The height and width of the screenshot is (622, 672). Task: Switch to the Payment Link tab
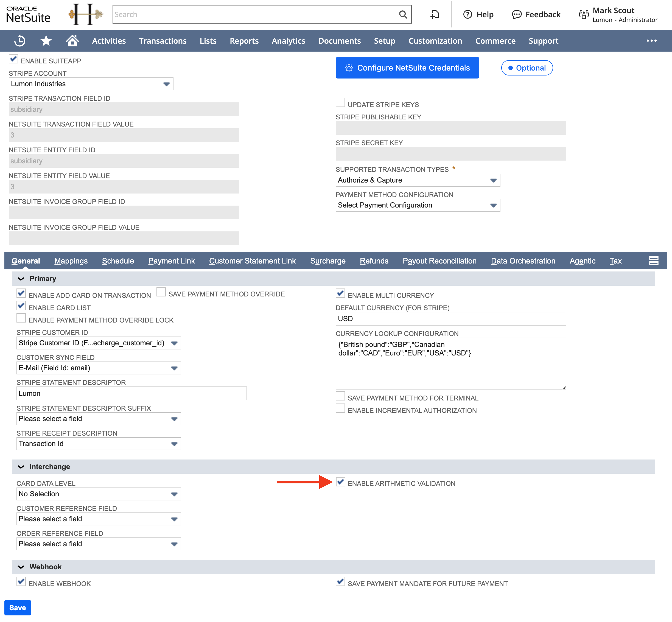pos(171,261)
